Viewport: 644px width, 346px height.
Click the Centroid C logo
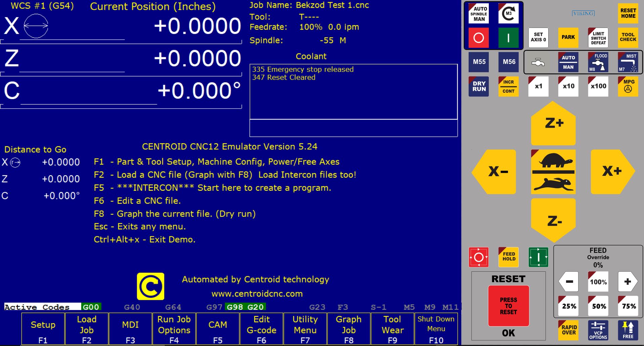click(151, 286)
